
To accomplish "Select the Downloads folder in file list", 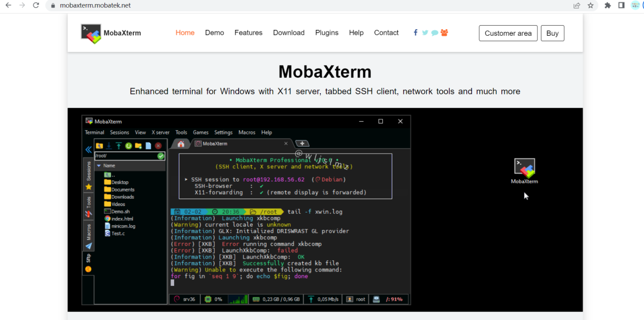I will tap(119, 197).
